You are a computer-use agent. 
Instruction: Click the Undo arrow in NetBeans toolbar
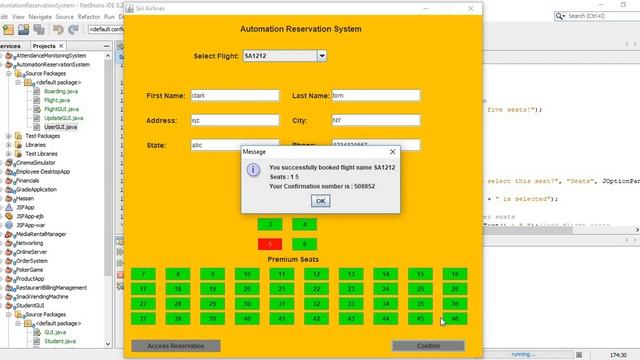[x=58, y=29]
